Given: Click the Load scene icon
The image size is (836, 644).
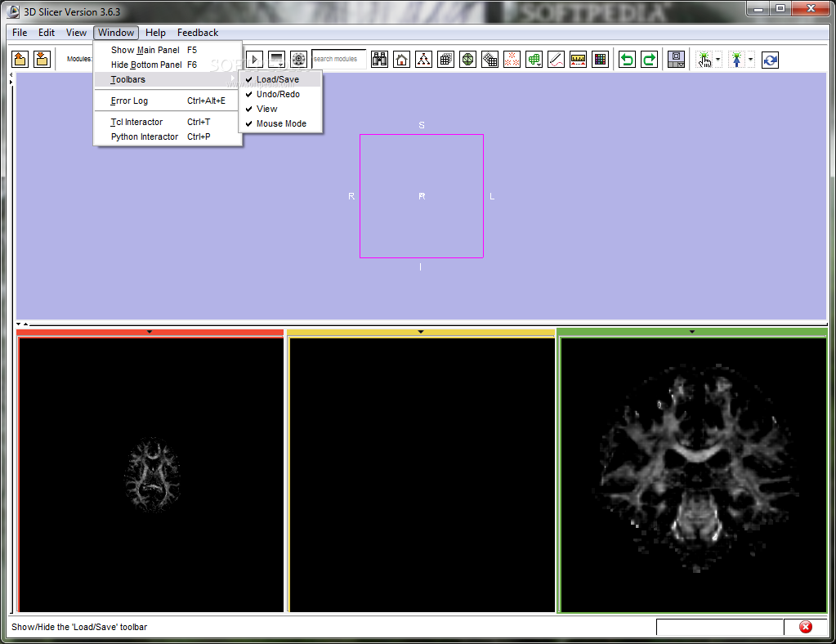Looking at the screenshot, I should (x=20, y=59).
